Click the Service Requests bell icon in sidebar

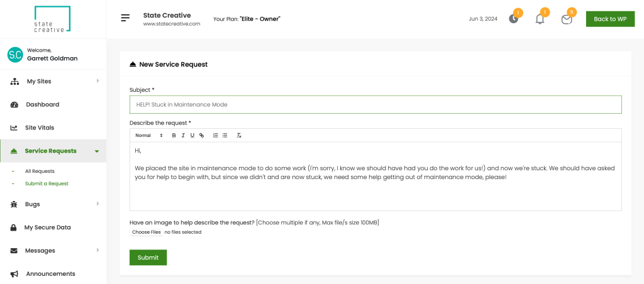coord(14,151)
